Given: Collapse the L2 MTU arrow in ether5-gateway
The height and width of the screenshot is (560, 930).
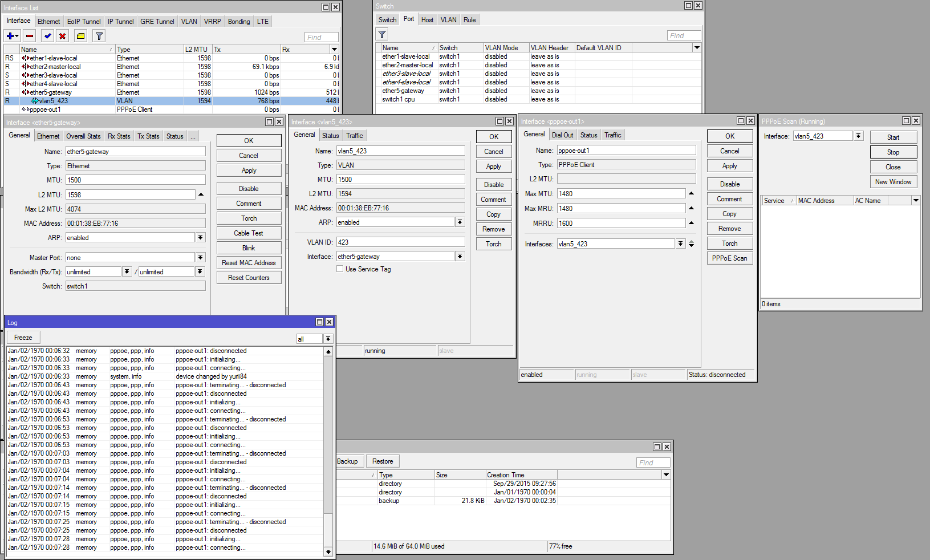Looking at the screenshot, I should pos(201,194).
